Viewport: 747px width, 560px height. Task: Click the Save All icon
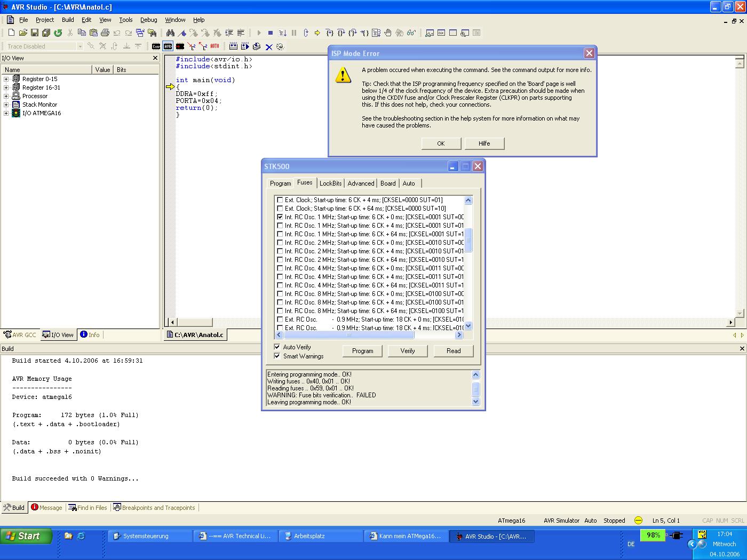[46, 33]
